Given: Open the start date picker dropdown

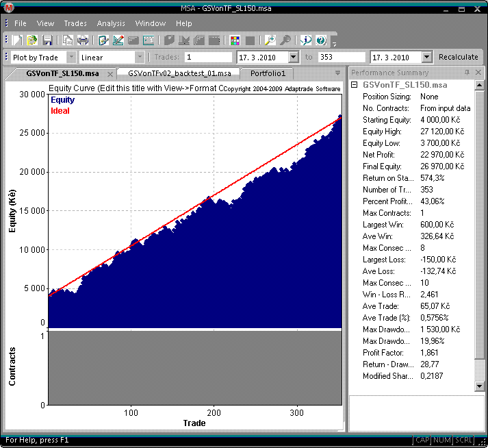Looking at the screenshot, I should point(294,58).
